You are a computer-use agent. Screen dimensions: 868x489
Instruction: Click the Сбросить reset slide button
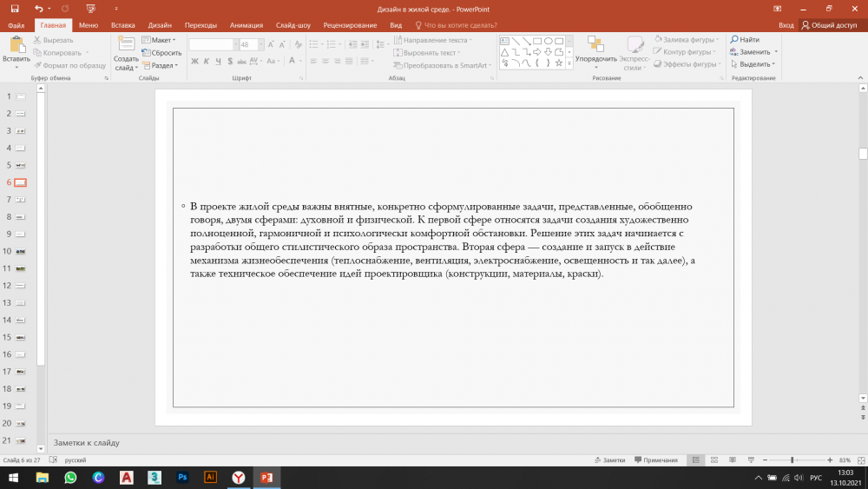(x=160, y=52)
